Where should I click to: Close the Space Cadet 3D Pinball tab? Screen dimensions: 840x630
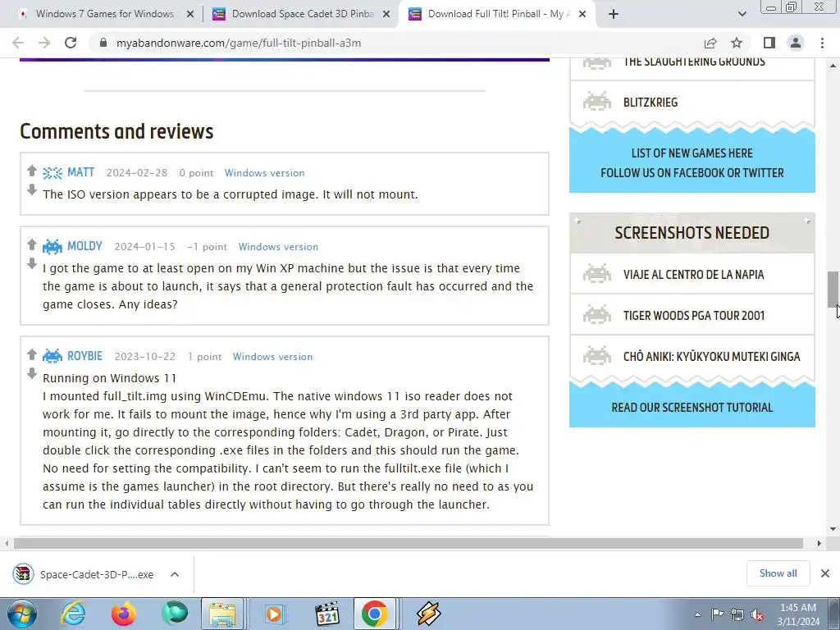click(x=386, y=14)
